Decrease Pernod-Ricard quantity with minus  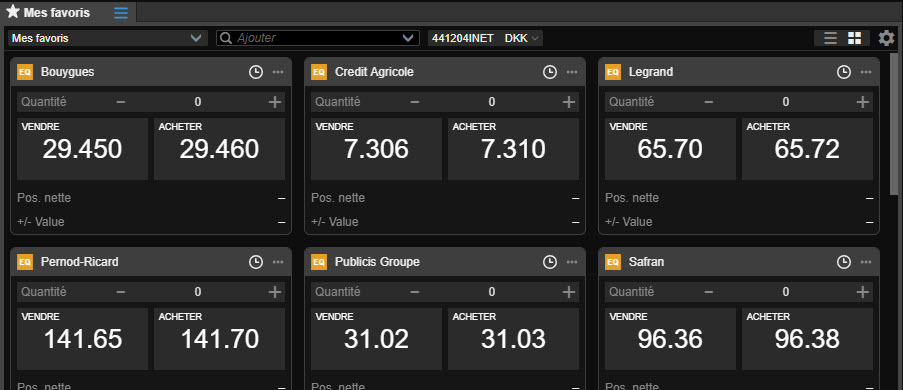(x=121, y=292)
